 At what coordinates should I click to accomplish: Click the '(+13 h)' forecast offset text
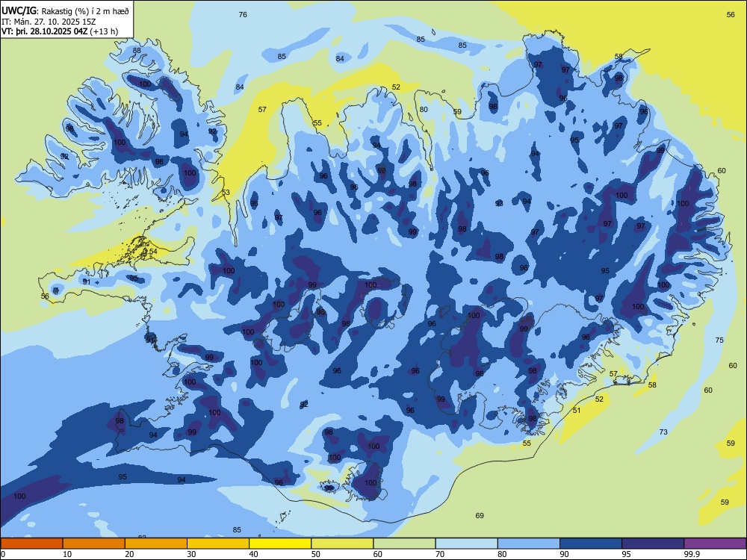coord(104,31)
